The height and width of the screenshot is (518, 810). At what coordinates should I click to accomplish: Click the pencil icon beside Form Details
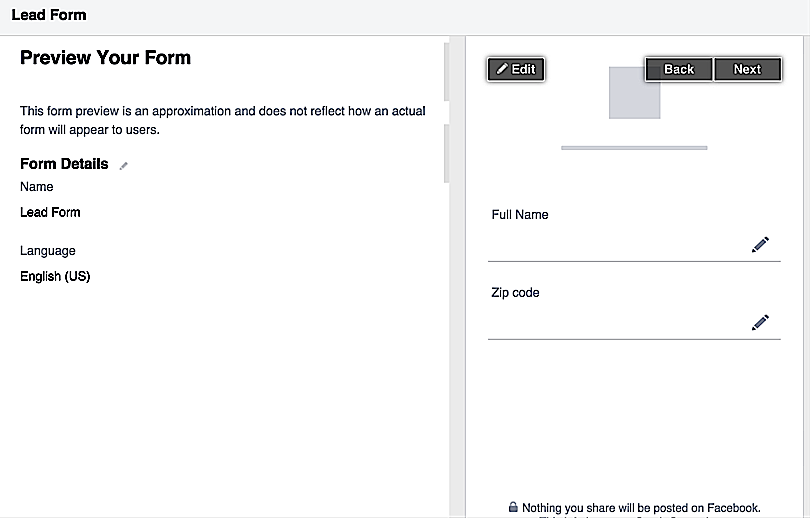124,166
